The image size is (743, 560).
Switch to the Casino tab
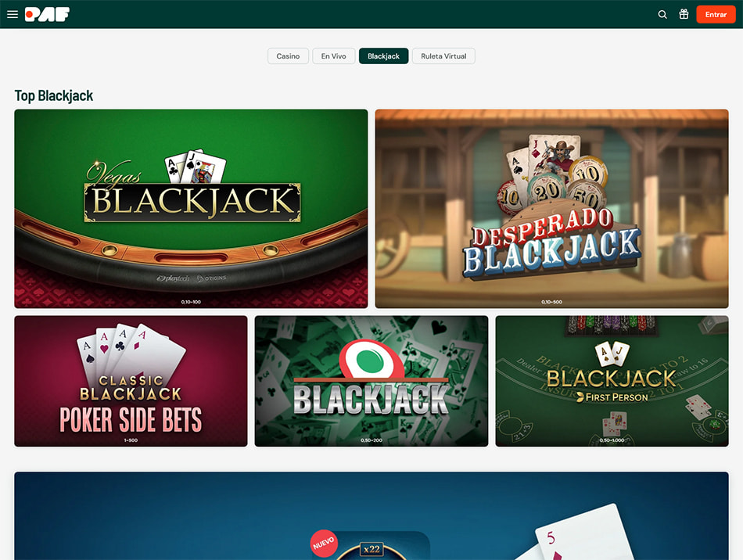(x=288, y=56)
